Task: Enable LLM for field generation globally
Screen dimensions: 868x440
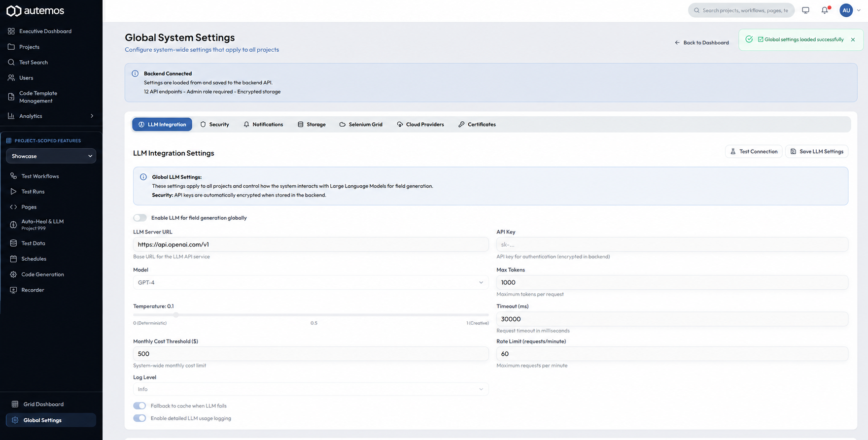Action: [x=140, y=218]
